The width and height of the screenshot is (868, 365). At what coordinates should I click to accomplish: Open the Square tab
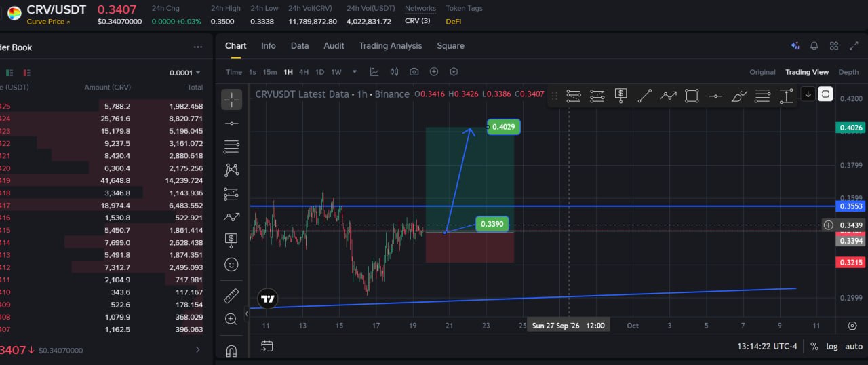click(x=450, y=46)
